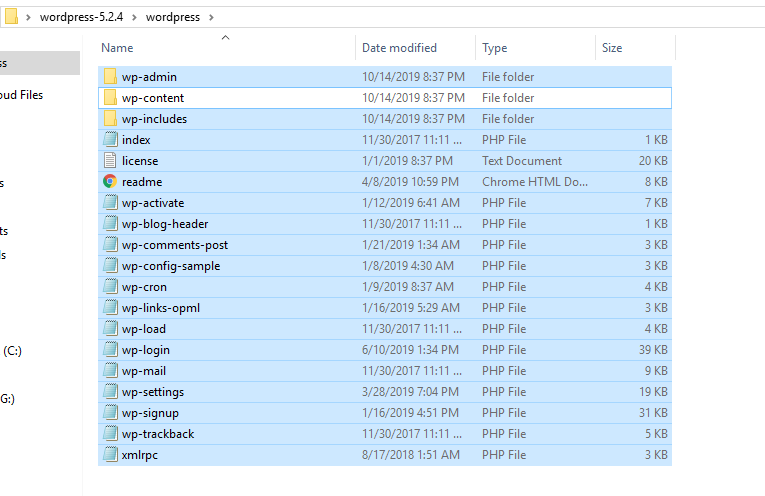Select the wp-cron file name
Viewport: 765px width, 496px height.
coord(144,286)
